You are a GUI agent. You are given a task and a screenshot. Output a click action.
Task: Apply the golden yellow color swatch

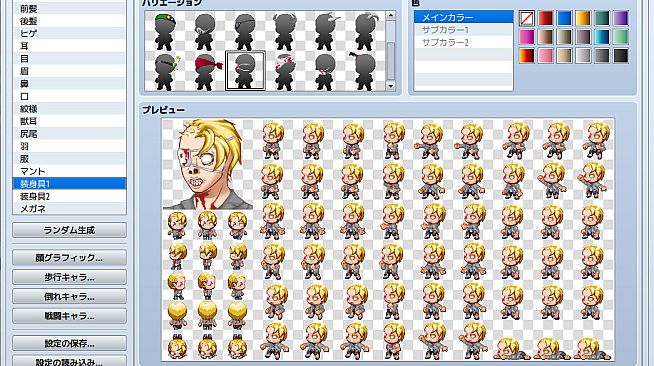click(x=583, y=18)
